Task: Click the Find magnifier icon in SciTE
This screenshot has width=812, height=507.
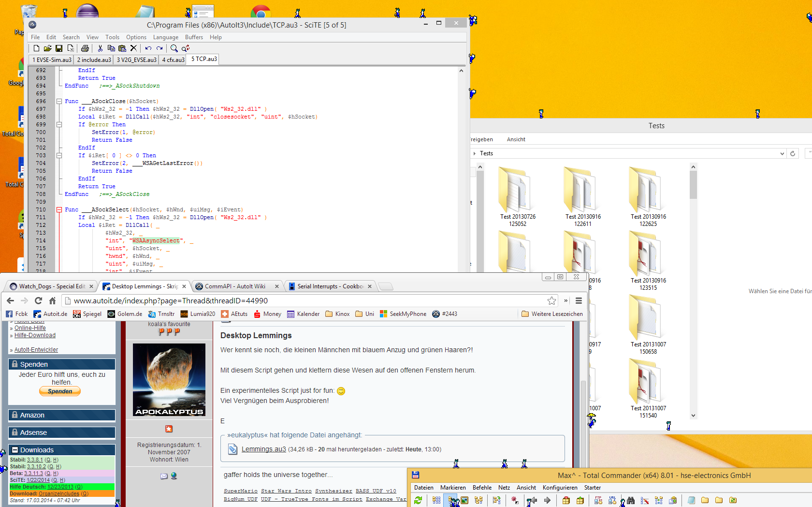Action: coord(174,48)
